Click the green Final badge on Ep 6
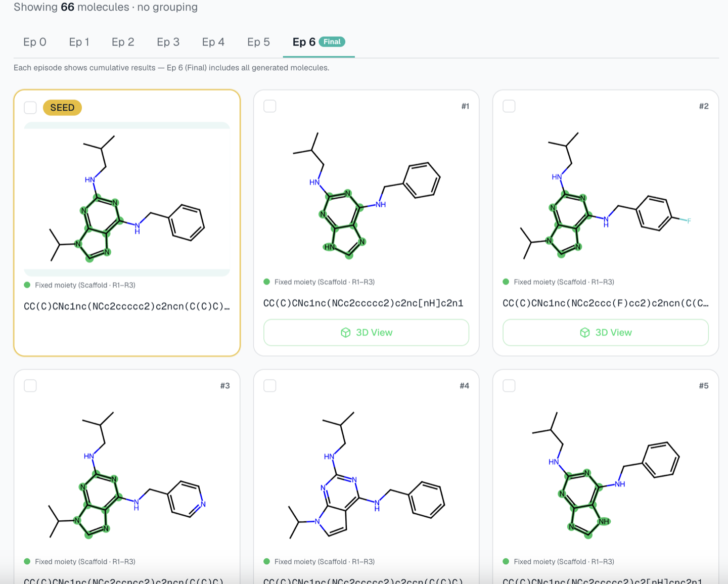Image resolution: width=728 pixels, height=584 pixels. coord(332,42)
